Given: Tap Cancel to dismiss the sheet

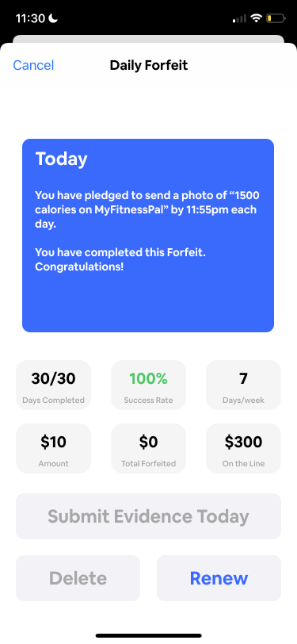Looking at the screenshot, I should point(33,65).
